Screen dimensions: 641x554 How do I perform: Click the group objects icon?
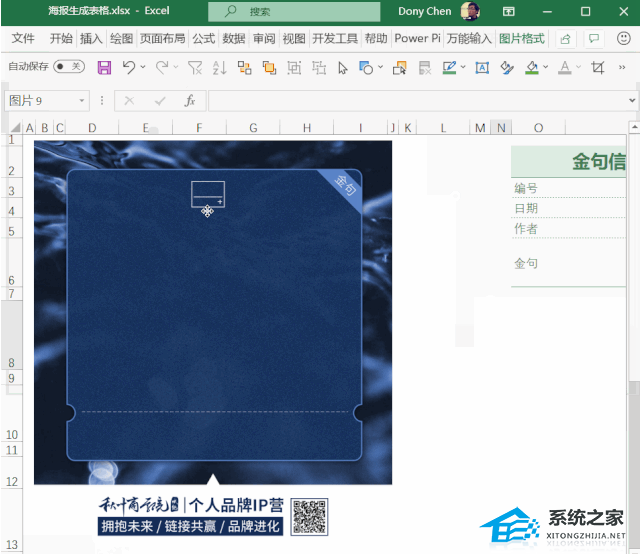click(294, 67)
